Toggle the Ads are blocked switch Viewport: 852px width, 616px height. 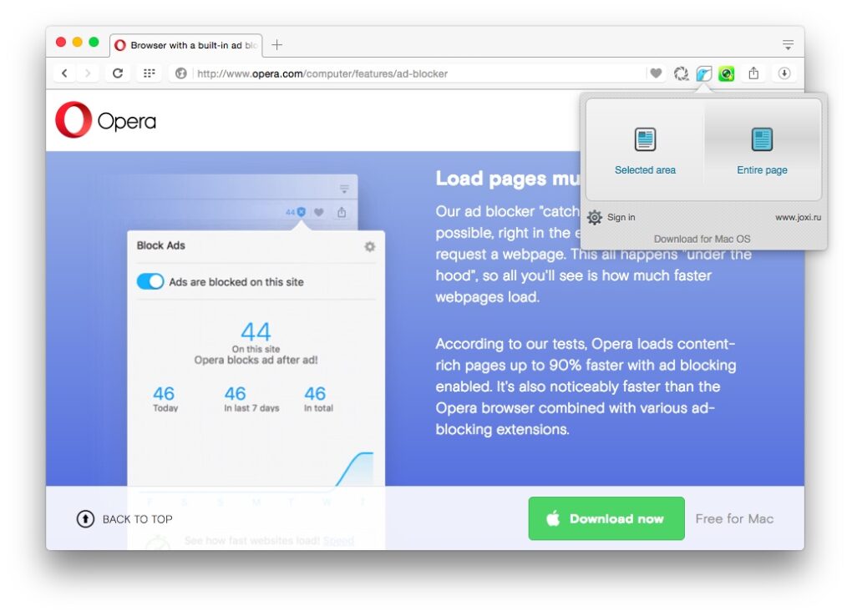click(x=150, y=282)
